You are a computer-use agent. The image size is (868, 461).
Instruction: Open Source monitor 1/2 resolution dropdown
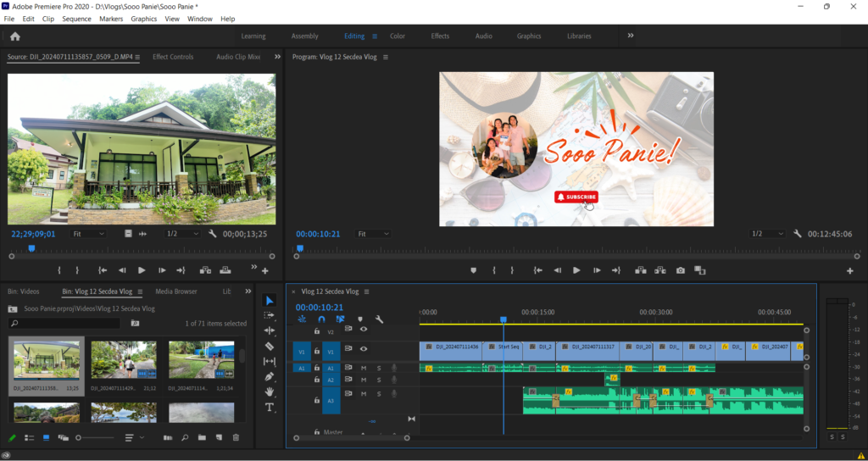(x=182, y=234)
